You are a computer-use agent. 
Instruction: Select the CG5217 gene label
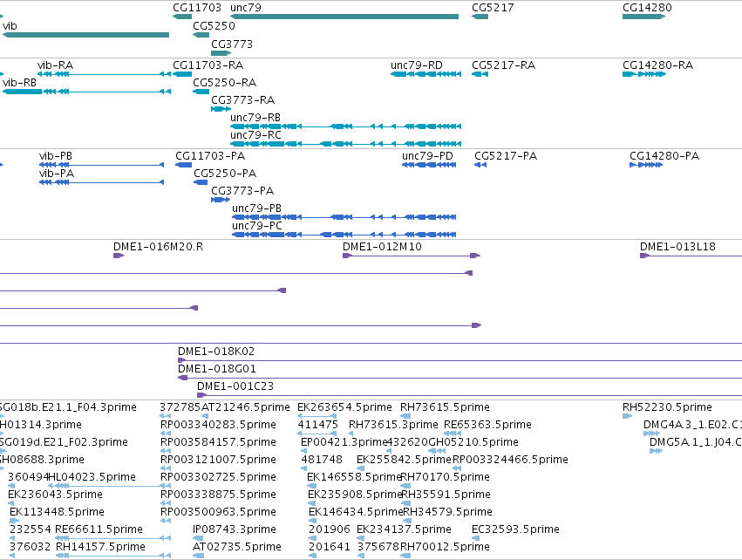point(493,8)
